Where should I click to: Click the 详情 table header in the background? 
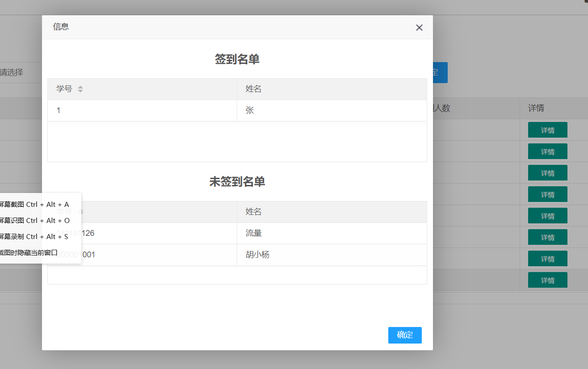pos(536,108)
